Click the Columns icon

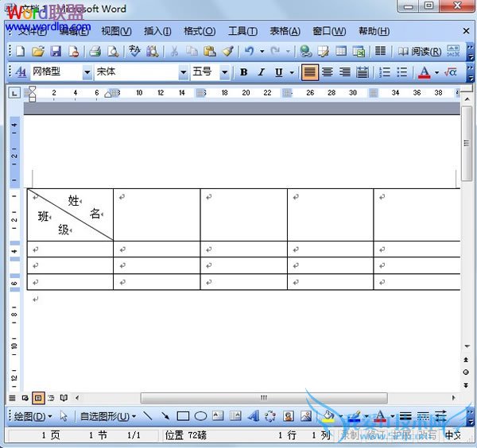point(380,51)
